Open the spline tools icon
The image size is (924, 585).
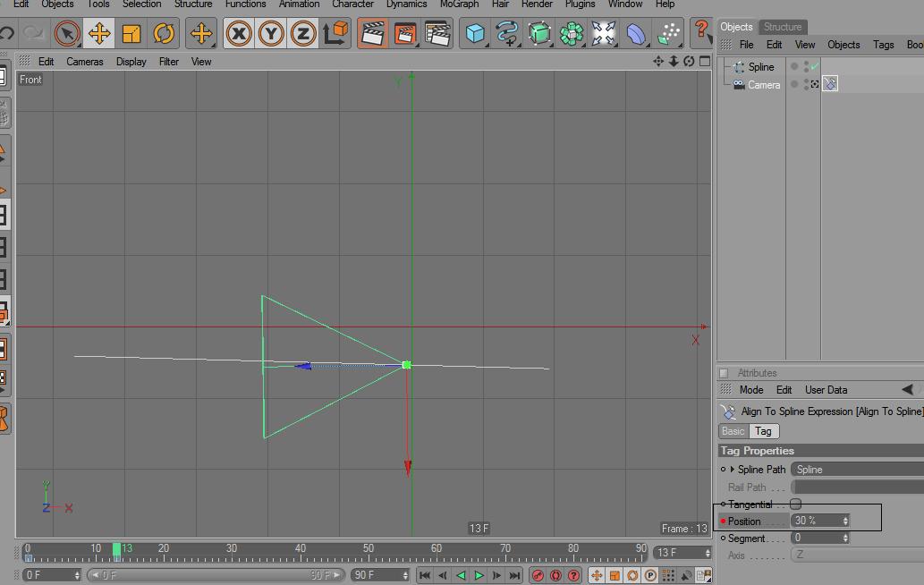click(507, 34)
